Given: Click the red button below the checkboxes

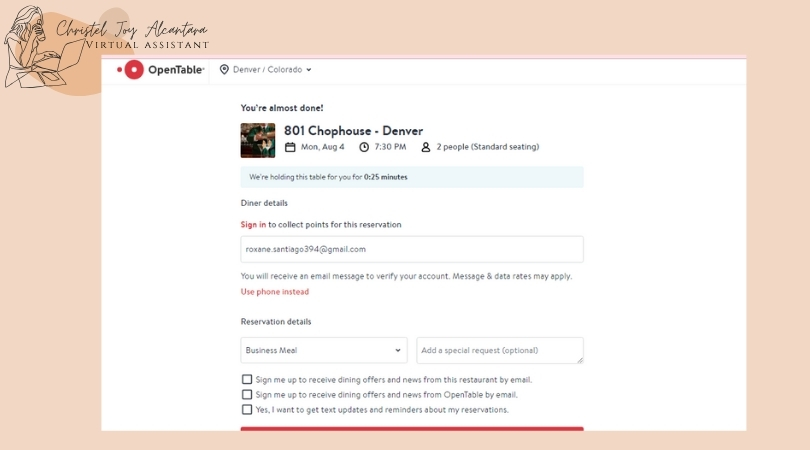Looking at the screenshot, I should point(412,429).
